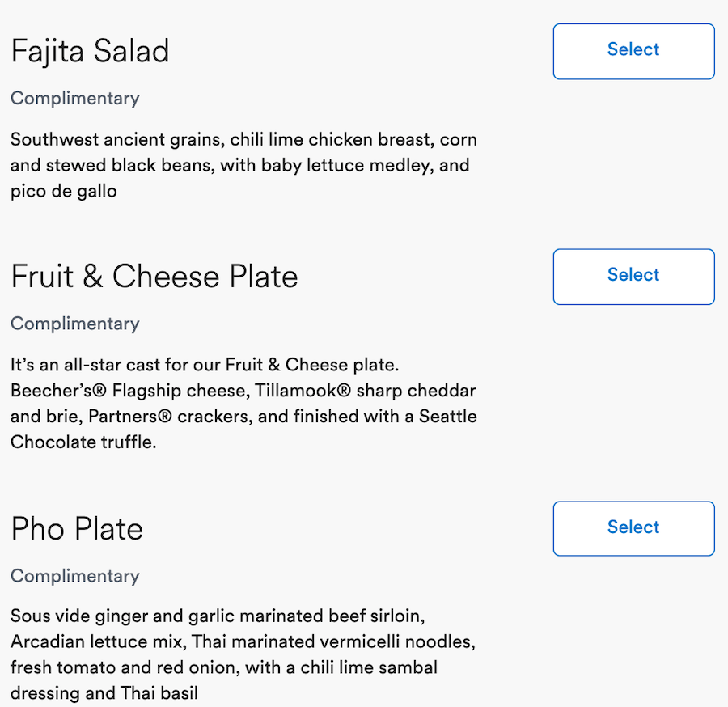Click Complimentary label under Fruit & Cheese Plate

pos(74,324)
